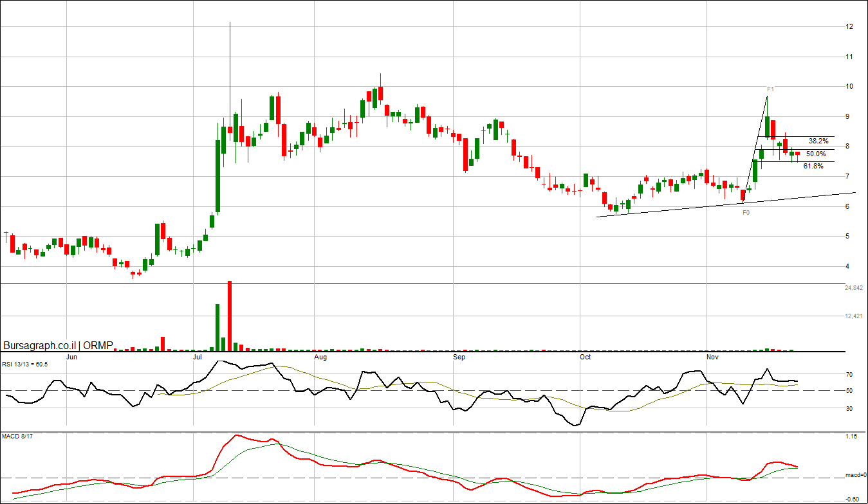The width and height of the screenshot is (868, 504).
Task: Click the RSI 30 oversold level label
Action: pos(849,408)
